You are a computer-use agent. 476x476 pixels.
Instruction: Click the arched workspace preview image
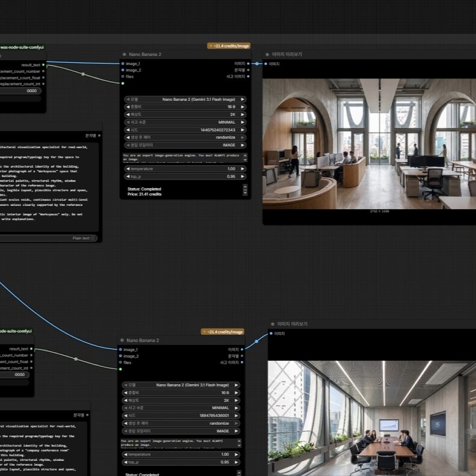369,144
